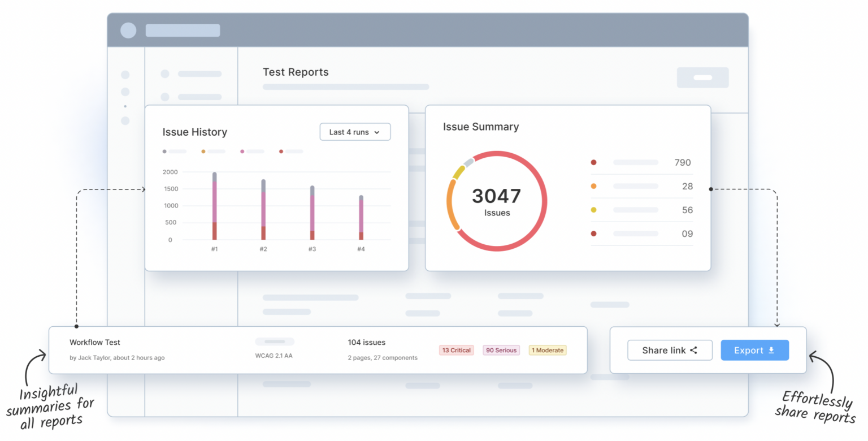Image resolution: width=868 pixels, height=441 pixels.
Task: Click the topmost icon in the left sidebar
Action: (125, 74)
